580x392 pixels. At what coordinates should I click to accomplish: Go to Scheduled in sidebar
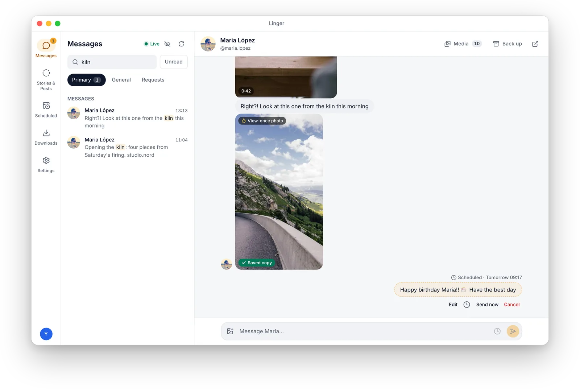click(x=46, y=110)
